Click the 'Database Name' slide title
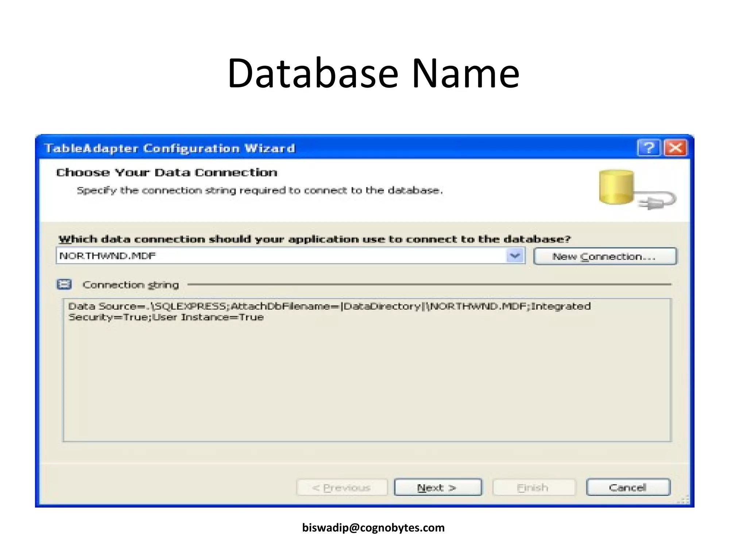747x560 pixels. (373, 73)
